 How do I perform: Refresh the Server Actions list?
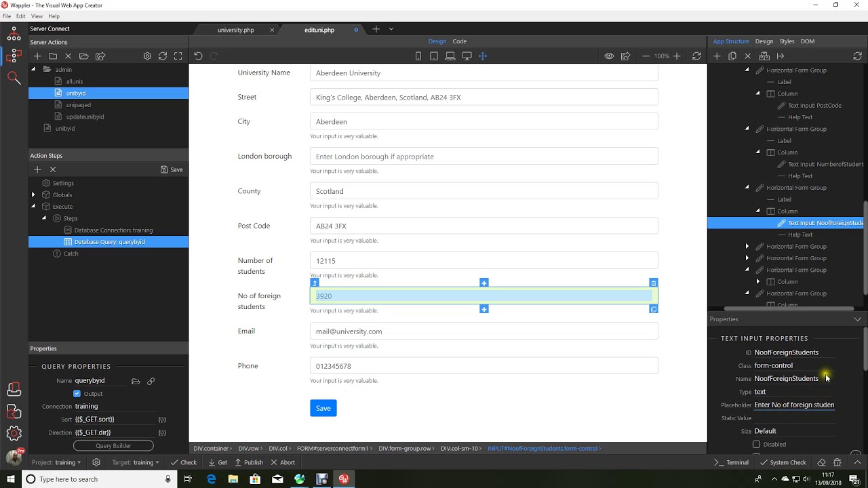[163, 56]
